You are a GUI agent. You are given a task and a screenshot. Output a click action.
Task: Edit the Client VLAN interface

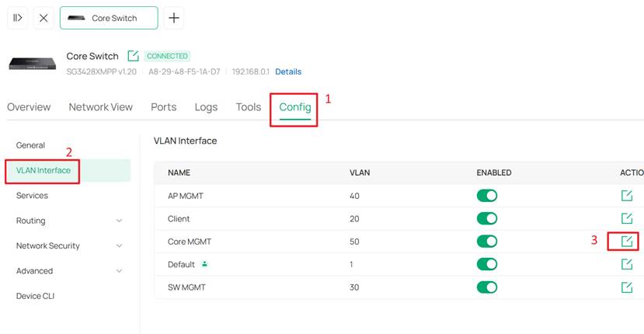[x=627, y=218]
